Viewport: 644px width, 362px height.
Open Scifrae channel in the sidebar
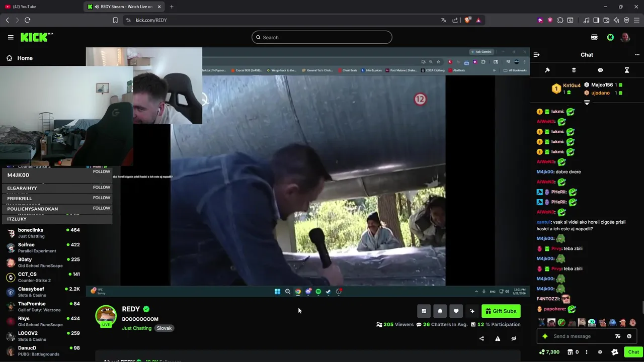pos(43,247)
